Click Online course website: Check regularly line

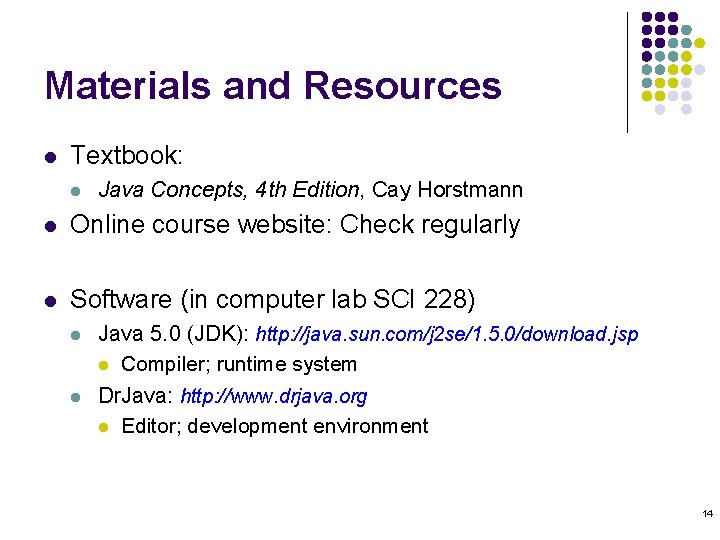(x=295, y=225)
